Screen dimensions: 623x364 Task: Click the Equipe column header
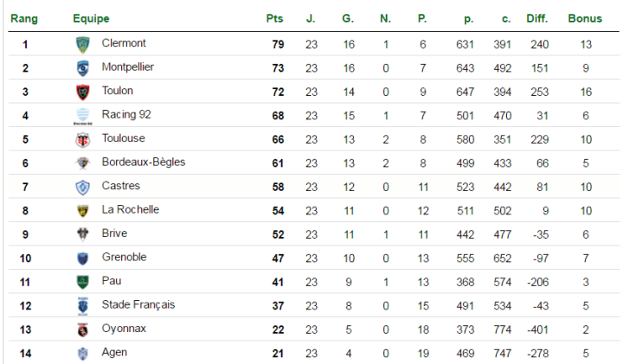click(x=91, y=18)
